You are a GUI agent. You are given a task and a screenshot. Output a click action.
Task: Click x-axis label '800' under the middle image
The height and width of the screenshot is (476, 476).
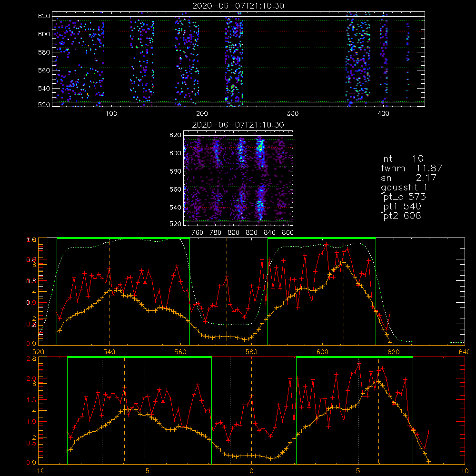click(233, 233)
